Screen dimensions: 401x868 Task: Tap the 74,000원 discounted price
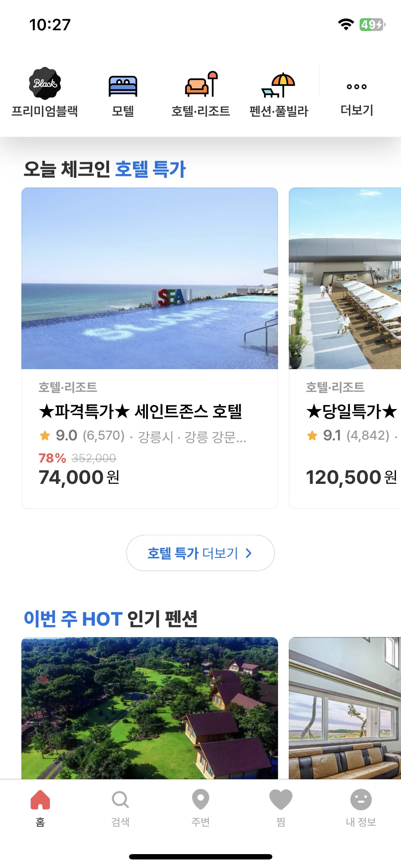(x=79, y=477)
